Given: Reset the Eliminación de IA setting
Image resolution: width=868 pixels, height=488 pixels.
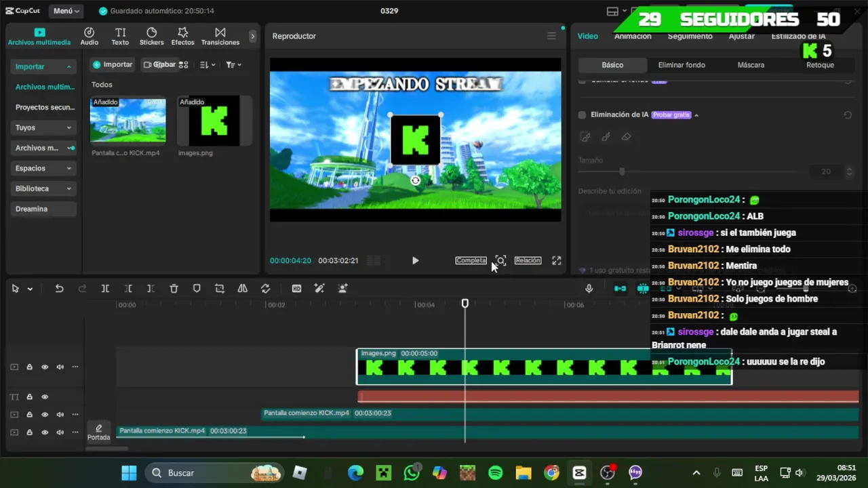Looking at the screenshot, I should click(848, 115).
